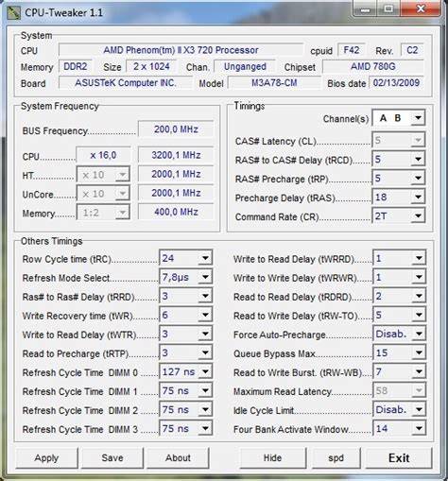Expand the Refresh Mode Select dropdown
Image resolution: width=448 pixels, height=481 pixels.
pyautogui.click(x=186, y=277)
